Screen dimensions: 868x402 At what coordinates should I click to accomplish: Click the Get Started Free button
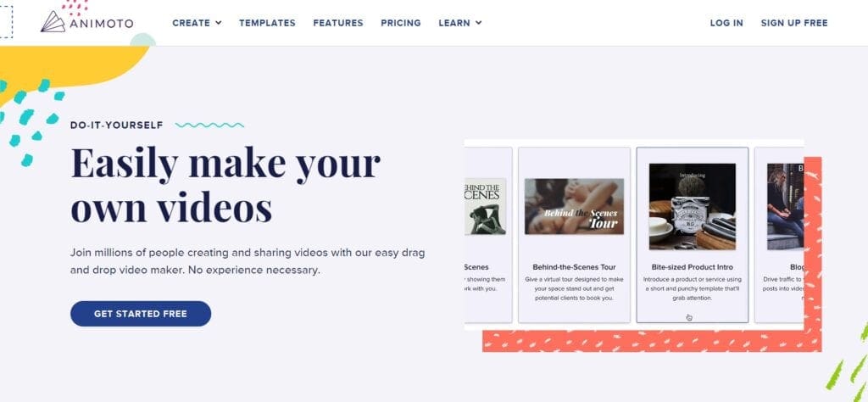tap(141, 314)
